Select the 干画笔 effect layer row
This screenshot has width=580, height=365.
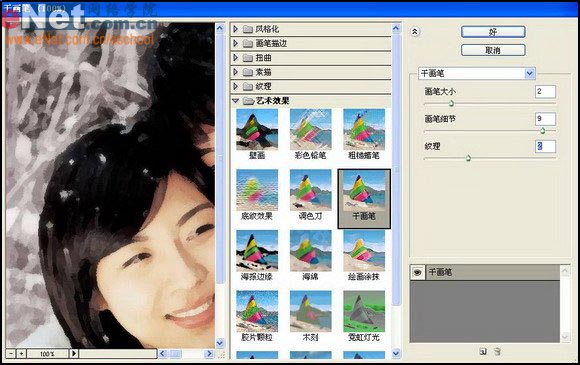(x=485, y=273)
